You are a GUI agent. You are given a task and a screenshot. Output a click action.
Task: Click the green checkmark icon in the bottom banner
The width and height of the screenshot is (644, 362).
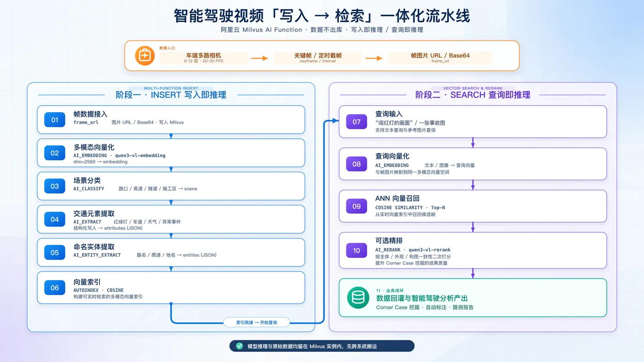point(239,346)
